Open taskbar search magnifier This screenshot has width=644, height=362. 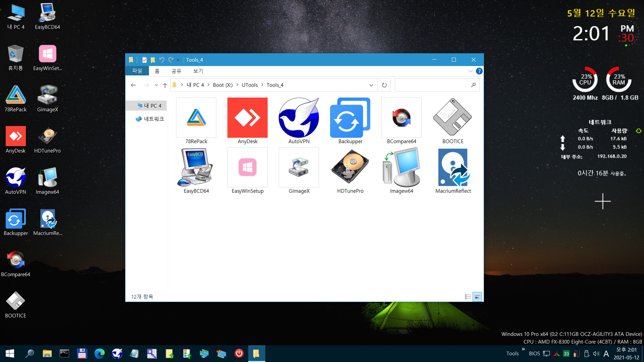(x=30, y=354)
